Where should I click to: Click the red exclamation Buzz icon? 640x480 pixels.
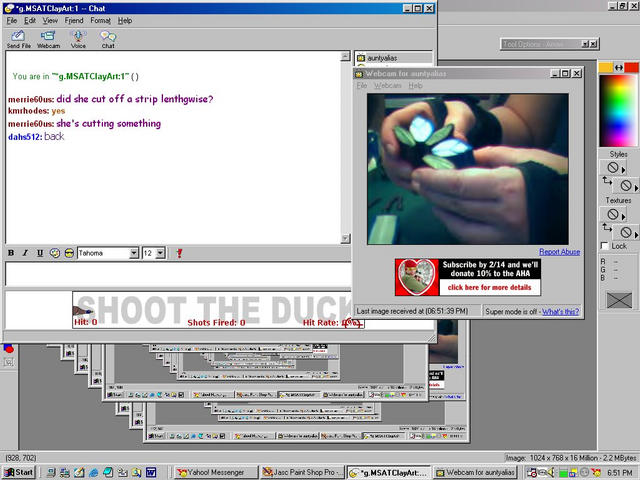pos(179,253)
